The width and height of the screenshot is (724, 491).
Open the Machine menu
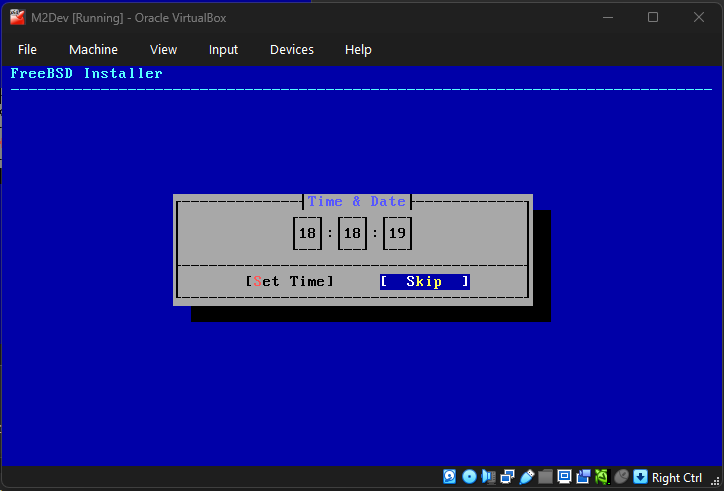coord(93,50)
